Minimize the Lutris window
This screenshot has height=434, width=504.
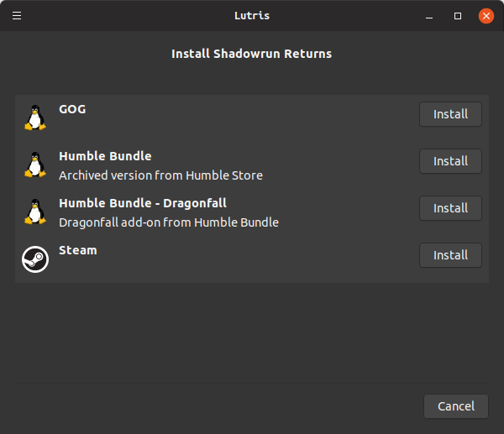coord(429,16)
